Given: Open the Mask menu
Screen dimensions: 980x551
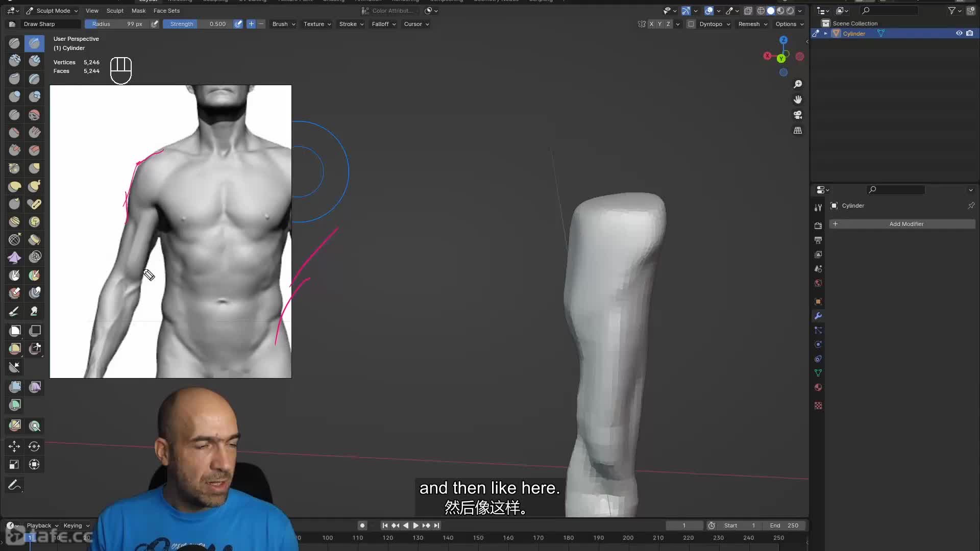Looking at the screenshot, I should (x=138, y=11).
